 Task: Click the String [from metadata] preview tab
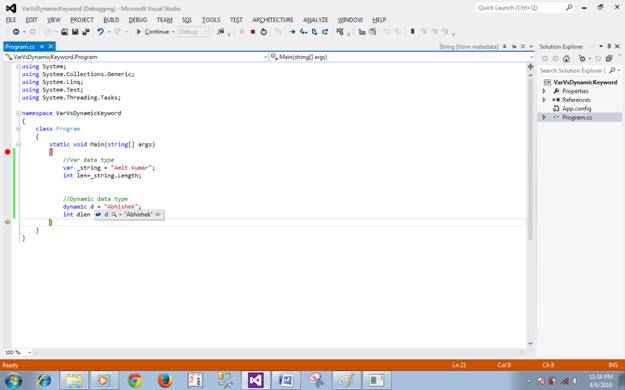469,47
